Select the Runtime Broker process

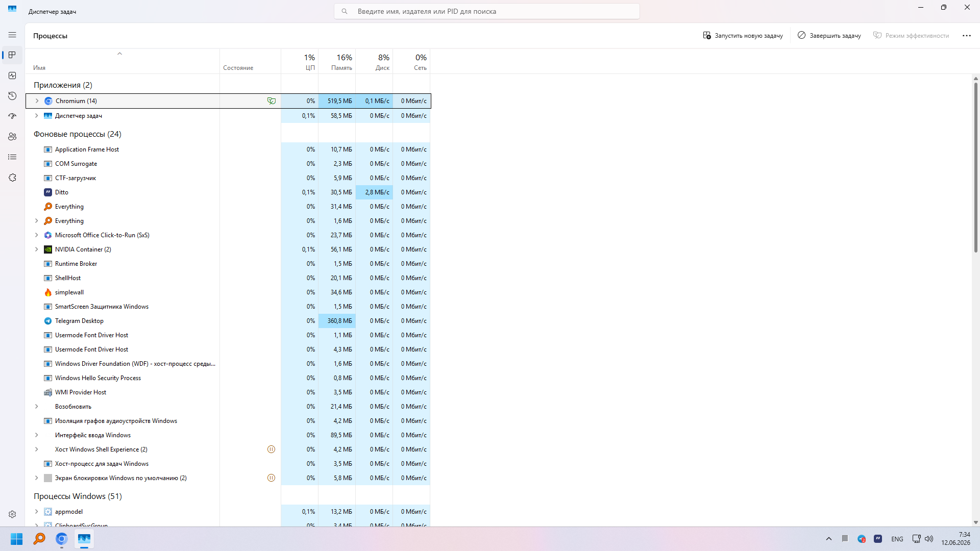click(x=228, y=264)
